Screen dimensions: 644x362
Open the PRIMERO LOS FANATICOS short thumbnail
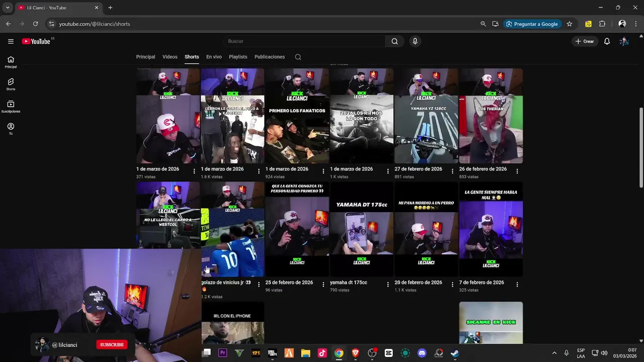297,116
